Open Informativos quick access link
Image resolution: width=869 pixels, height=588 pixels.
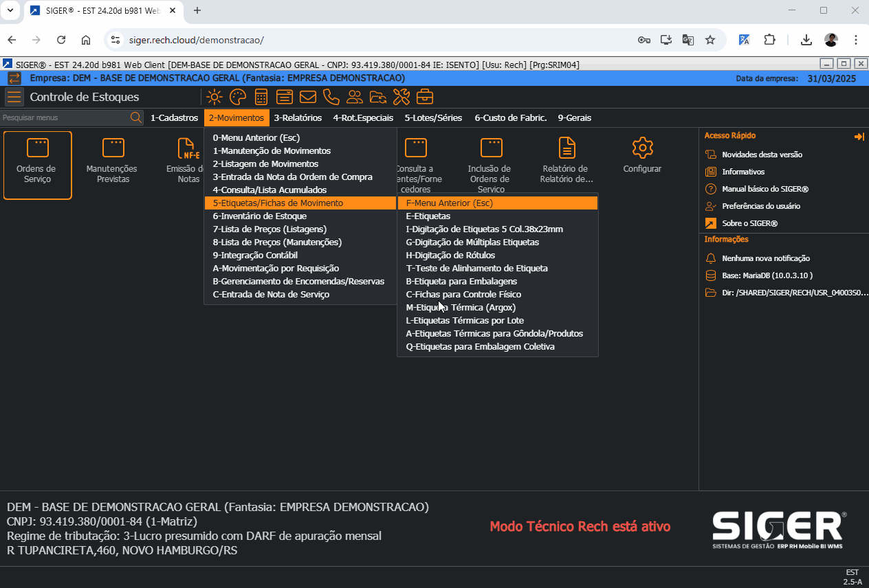pos(743,172)
